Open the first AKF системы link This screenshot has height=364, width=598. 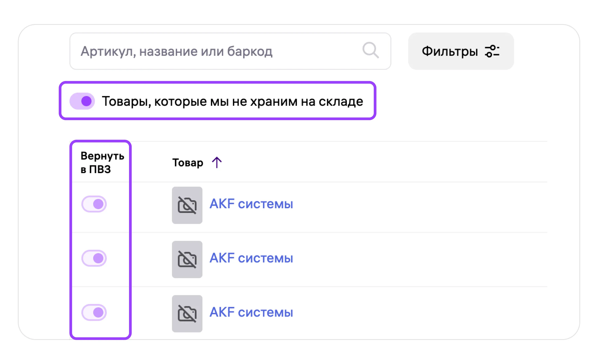(251, 204)
